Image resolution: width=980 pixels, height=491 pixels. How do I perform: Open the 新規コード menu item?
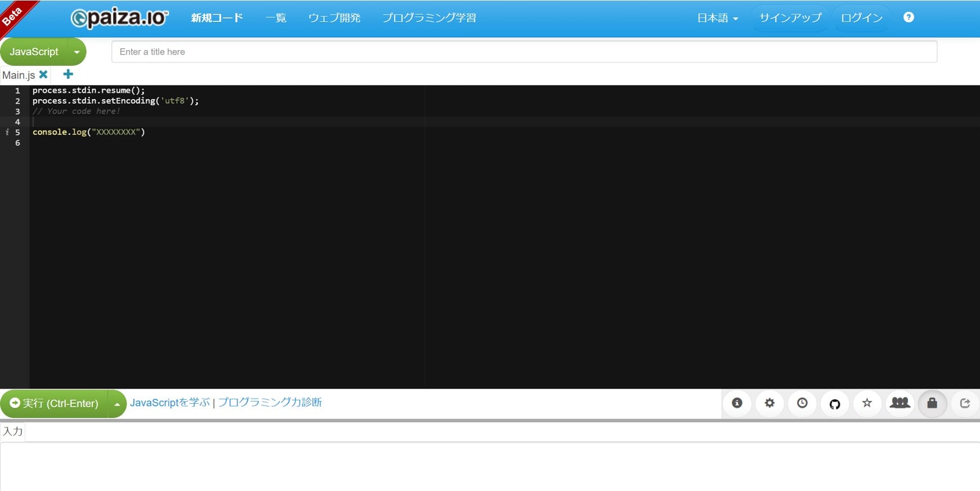(217, 18)
